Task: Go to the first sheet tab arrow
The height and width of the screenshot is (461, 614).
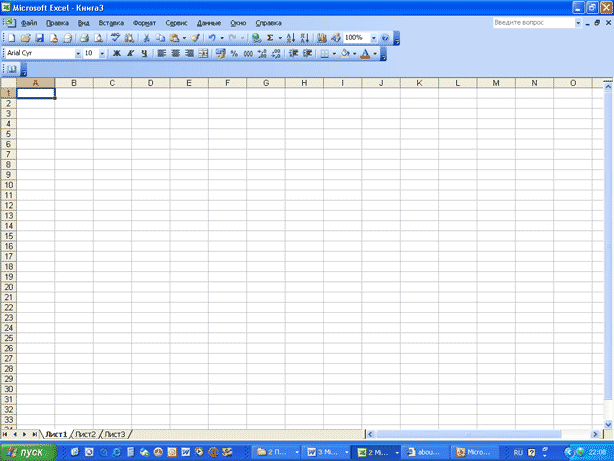Action: tap(5, 434)
